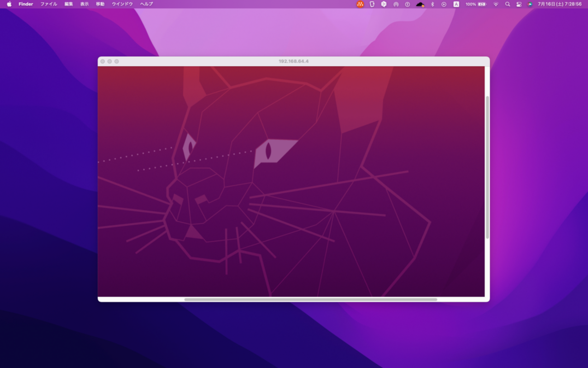This screenshot has width=588, height=368.
Task: Open the ウインドウ menu
Action: (122, 4)
